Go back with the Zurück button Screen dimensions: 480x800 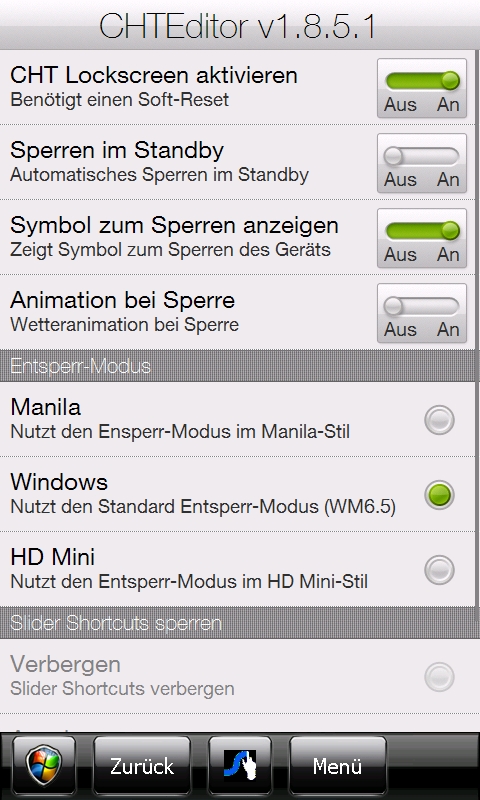pyautogui.click(x=142, y=765)
